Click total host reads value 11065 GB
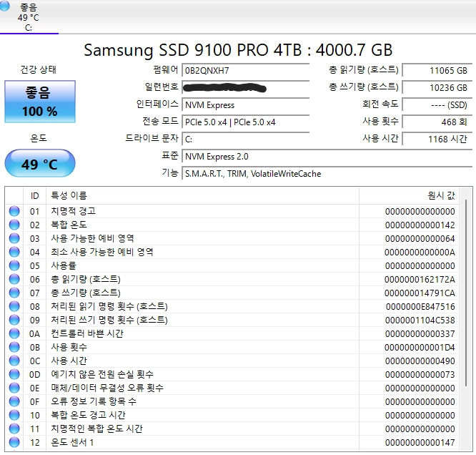 click(x=437, y=71)
